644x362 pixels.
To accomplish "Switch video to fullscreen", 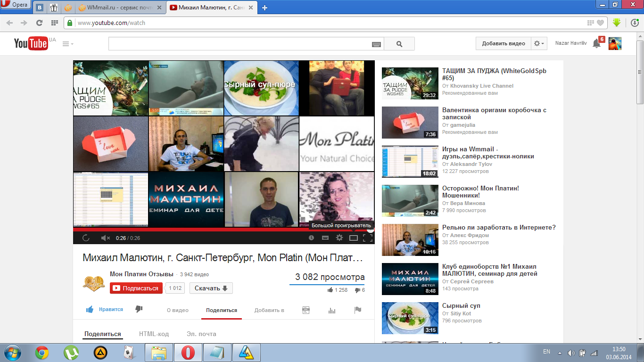I will pyautogui.click(x=368, y=238).
